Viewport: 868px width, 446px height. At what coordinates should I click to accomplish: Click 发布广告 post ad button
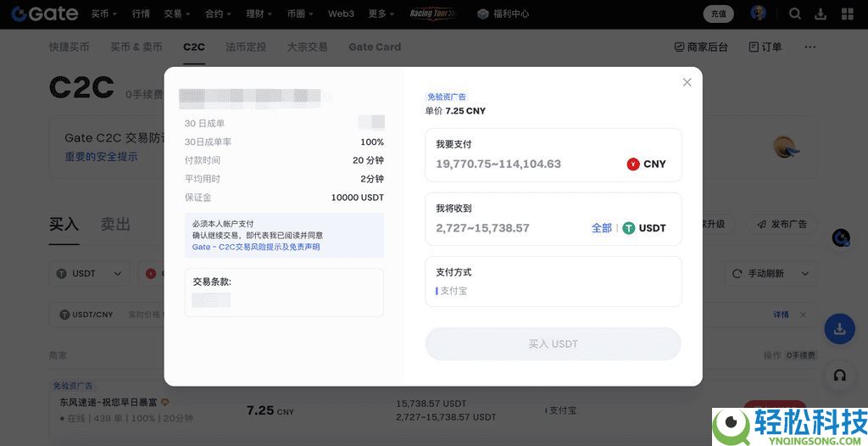[782, 225]
